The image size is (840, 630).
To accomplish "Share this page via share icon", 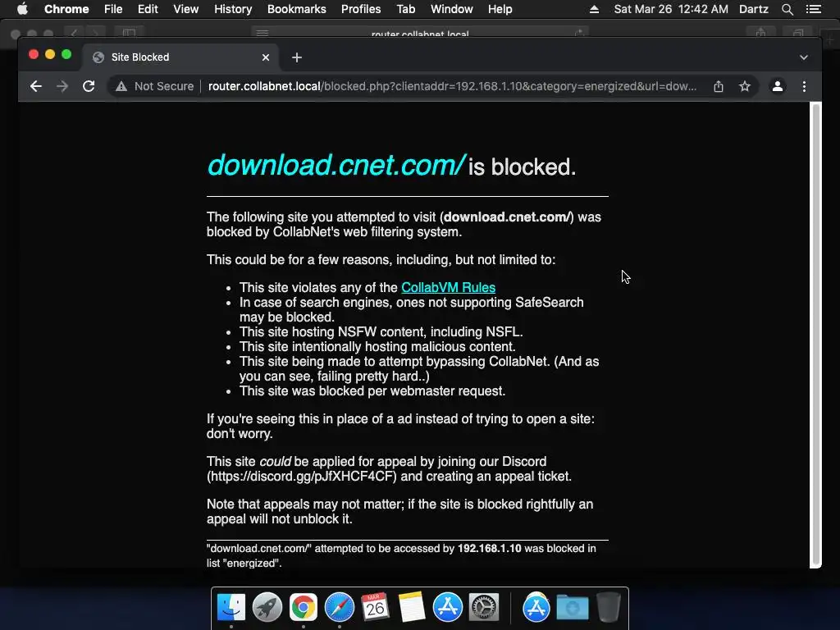I will click(719, 86).
